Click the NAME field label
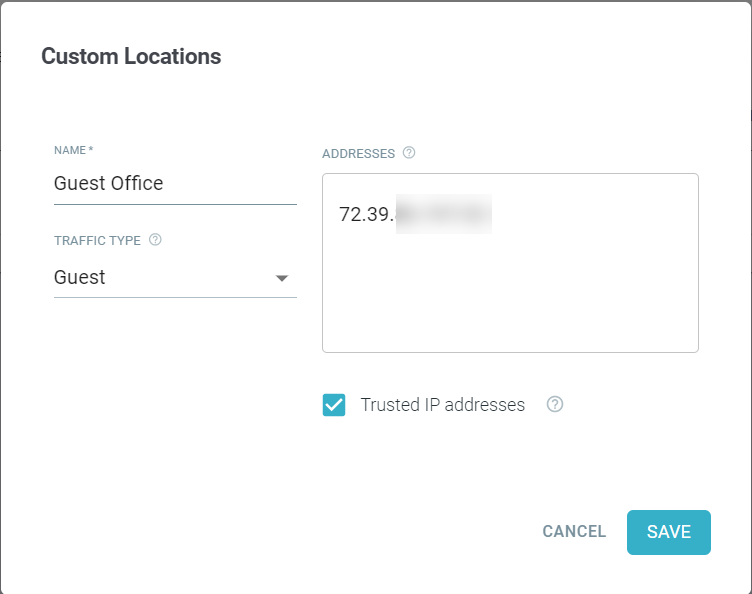The image size is (752, 594). 70,150
